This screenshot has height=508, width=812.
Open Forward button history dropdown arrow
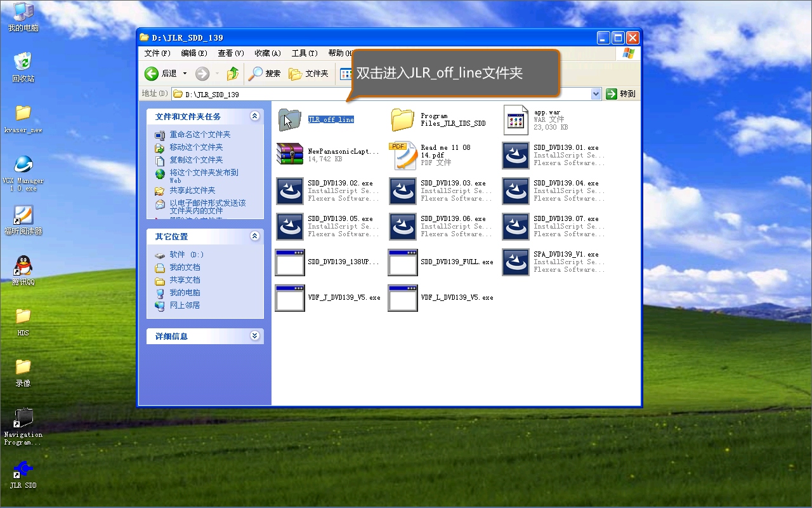click(x=217, y=74)
